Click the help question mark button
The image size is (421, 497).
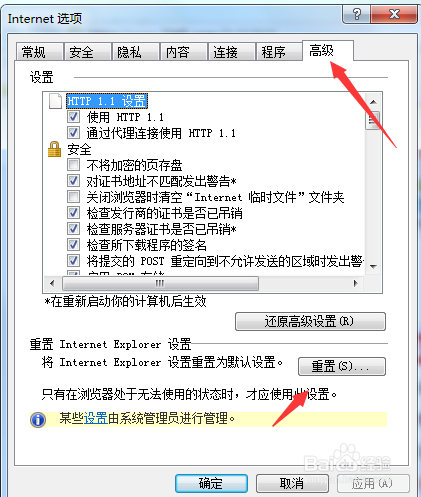click(x=356, y=14)
